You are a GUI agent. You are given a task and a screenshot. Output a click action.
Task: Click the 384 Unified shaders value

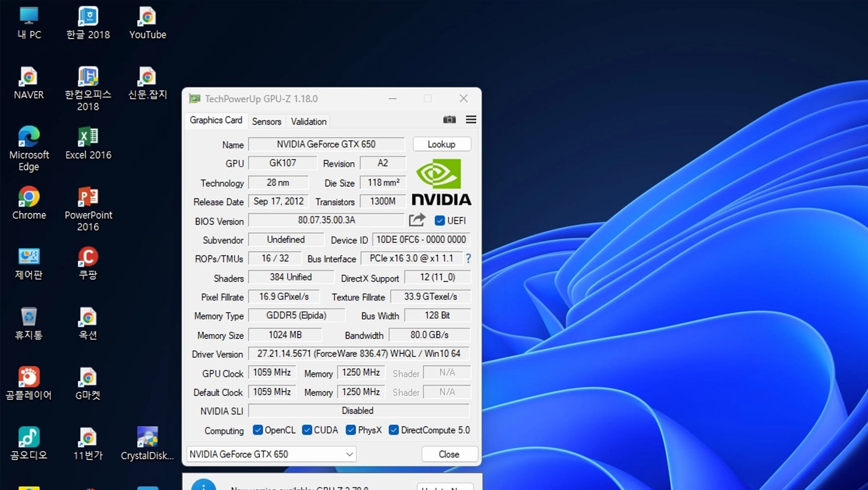tap(291, 277)
